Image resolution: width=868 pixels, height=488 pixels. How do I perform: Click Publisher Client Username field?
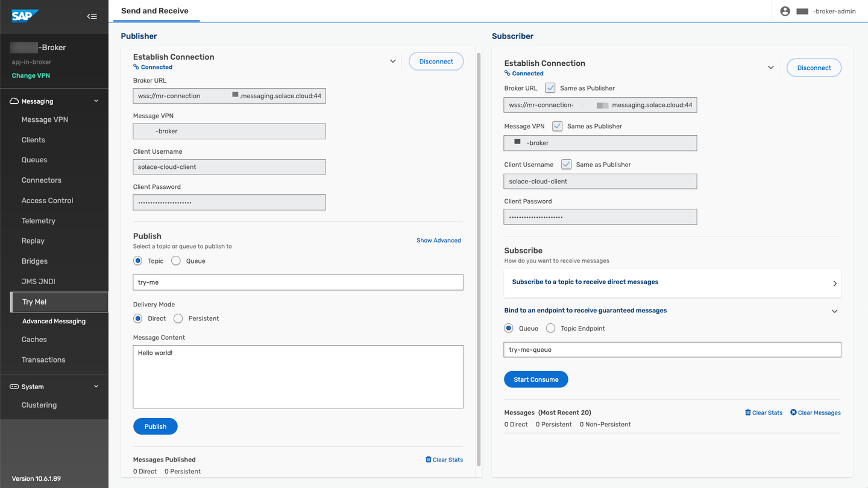229,167
